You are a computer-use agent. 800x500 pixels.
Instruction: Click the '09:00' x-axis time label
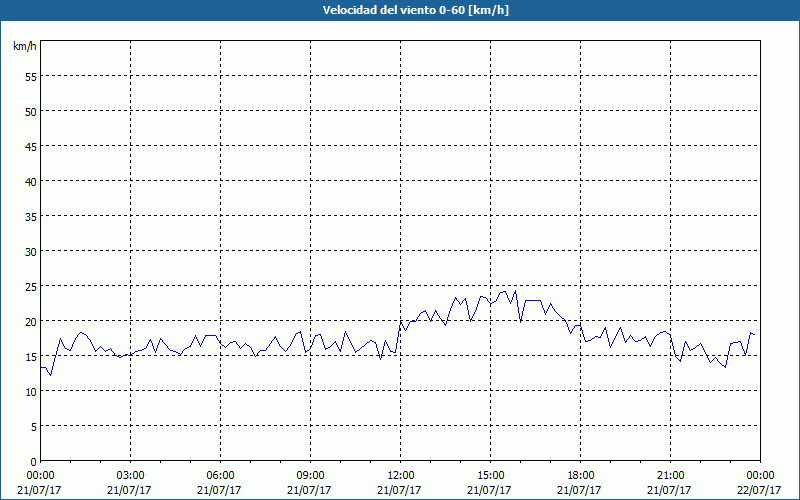[310, 476]
